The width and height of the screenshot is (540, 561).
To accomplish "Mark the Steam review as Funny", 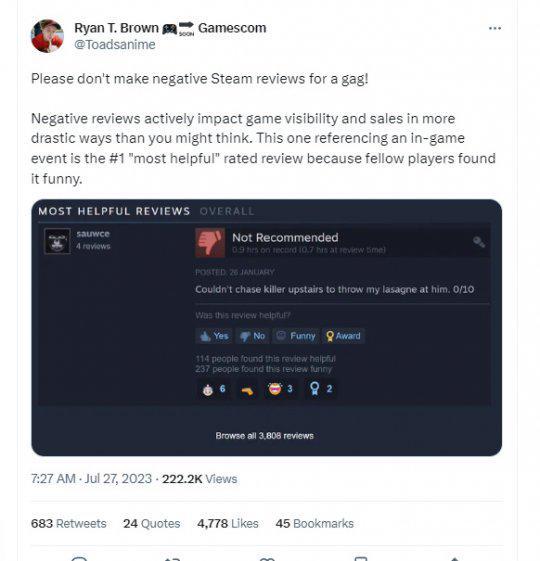I will point(296,336).
